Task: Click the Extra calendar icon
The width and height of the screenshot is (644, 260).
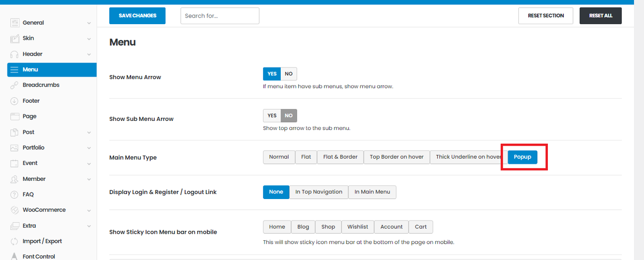Action: tap(14, 226)
